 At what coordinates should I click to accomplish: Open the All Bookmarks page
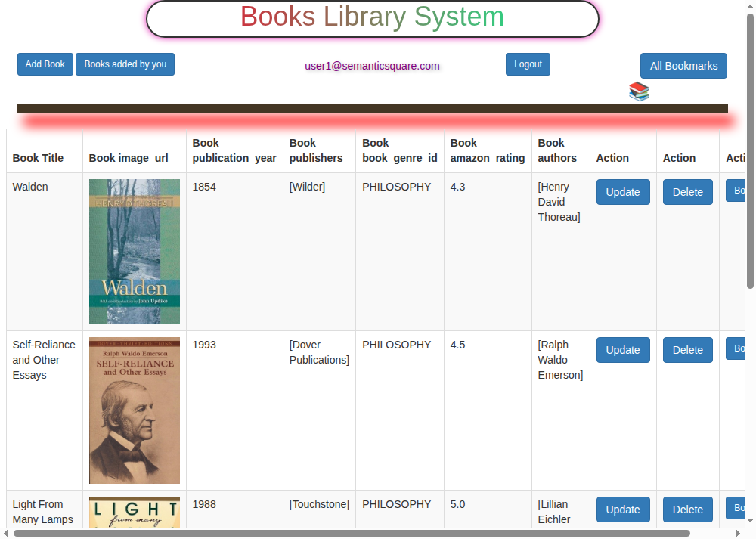683,66
